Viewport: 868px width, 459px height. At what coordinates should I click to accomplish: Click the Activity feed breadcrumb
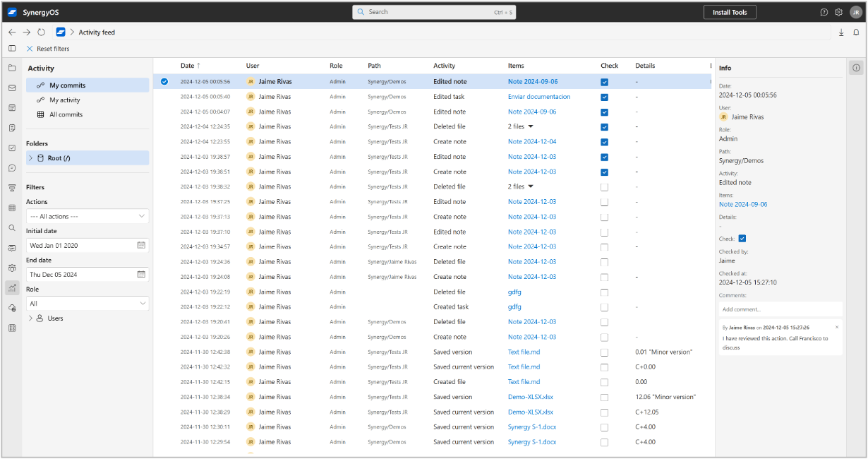point(97,32)
